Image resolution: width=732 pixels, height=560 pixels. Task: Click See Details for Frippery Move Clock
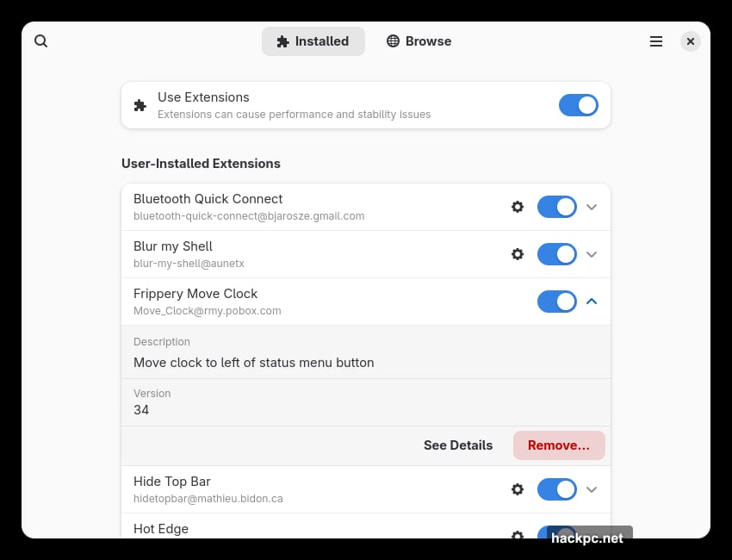[458, 445]
